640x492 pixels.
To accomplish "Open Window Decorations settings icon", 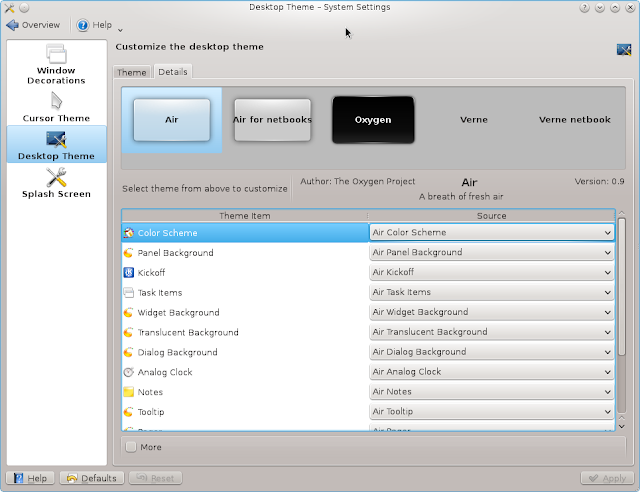I will 56,53.
